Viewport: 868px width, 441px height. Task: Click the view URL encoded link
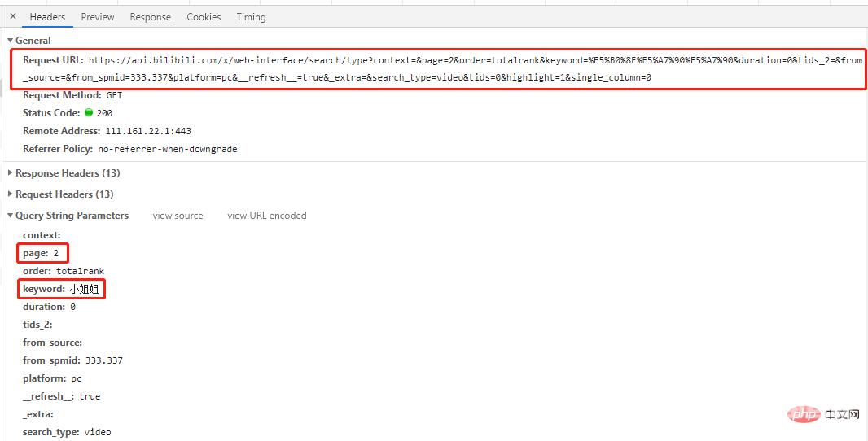(267, 216)
